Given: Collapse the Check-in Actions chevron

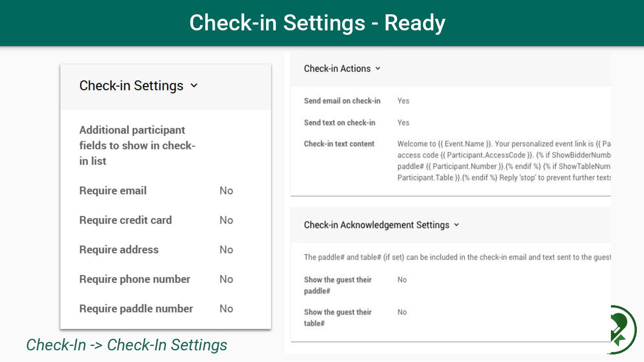Looking at the screenshot, I should click(378, 69).
